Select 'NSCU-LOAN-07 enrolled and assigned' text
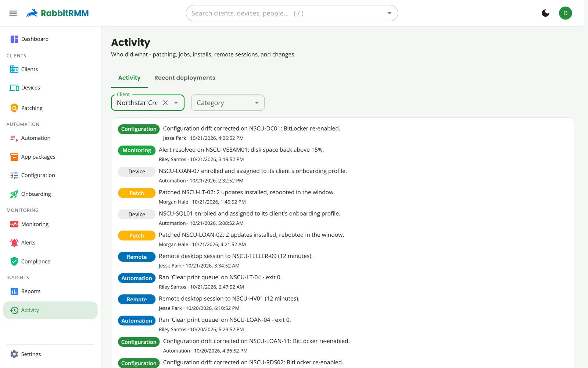 [253, 171]
